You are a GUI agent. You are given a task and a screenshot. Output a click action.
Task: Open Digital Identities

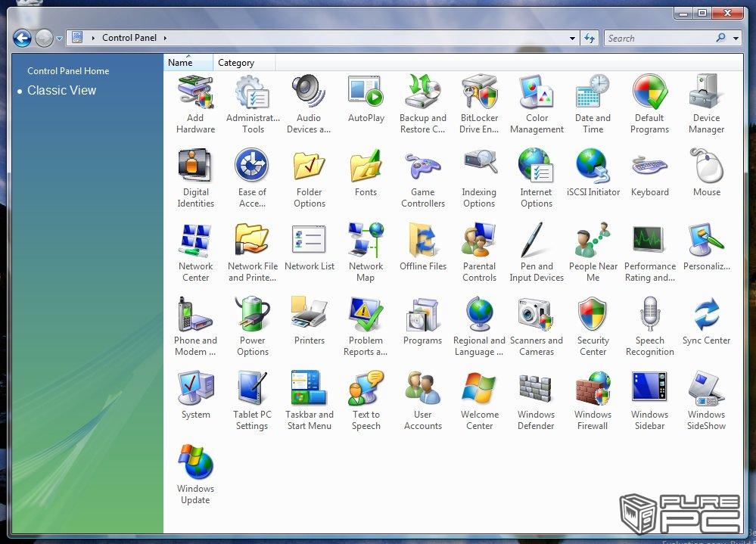[195, 179]
